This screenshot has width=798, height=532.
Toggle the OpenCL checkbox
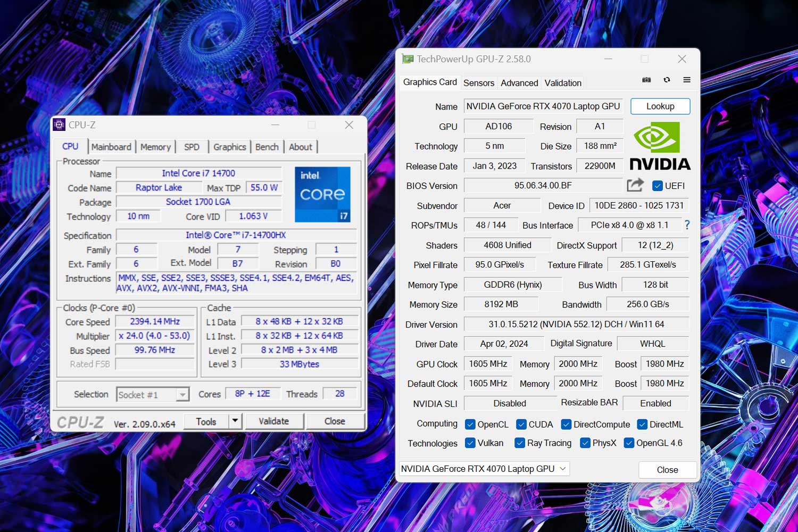click(x=470, y=425)
